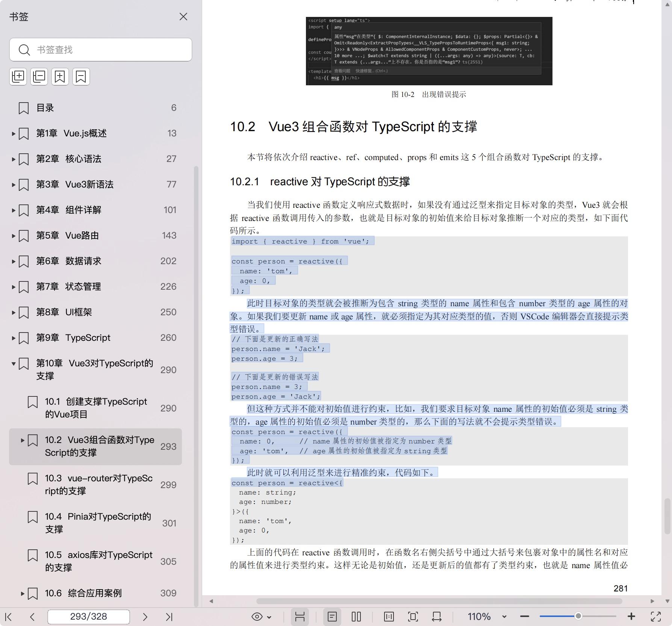Click the actual size icon
This screenshot has height=626, width=672.
coord(389,617)
